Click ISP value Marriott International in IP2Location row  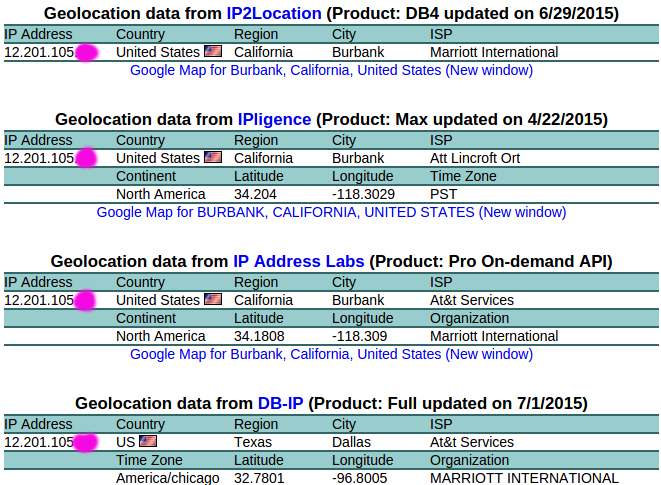(x=494, y=52)
